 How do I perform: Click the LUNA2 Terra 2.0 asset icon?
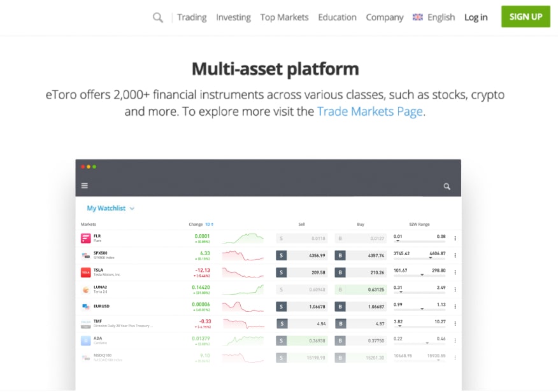point(85,289)
